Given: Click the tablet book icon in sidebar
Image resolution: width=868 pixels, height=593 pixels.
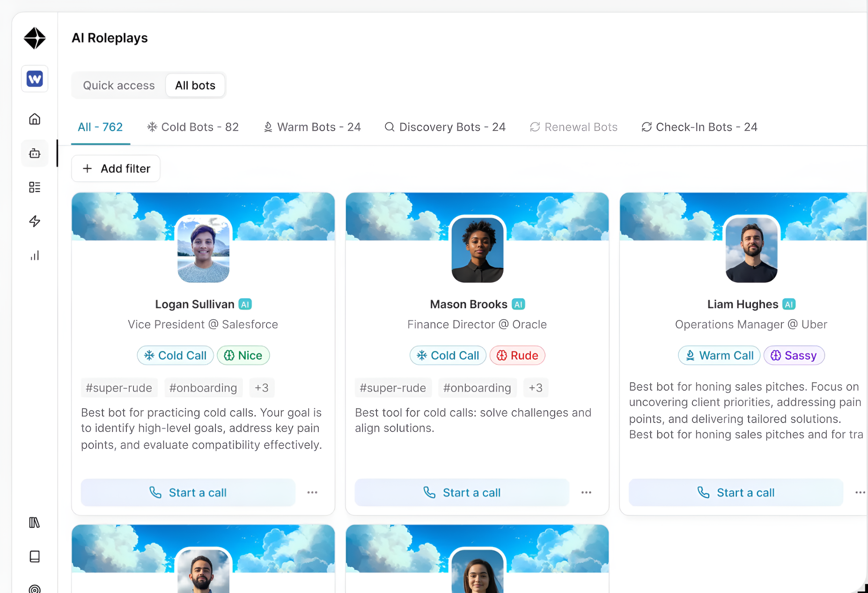Looking at the screenshot, I should 35,556.
